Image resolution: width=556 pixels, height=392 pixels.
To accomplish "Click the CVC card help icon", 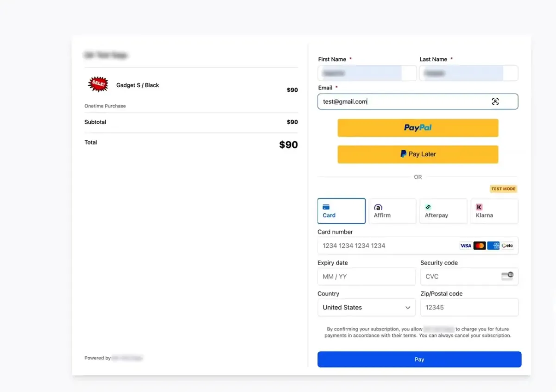I will pyautogui.click(x=507, y=276).
